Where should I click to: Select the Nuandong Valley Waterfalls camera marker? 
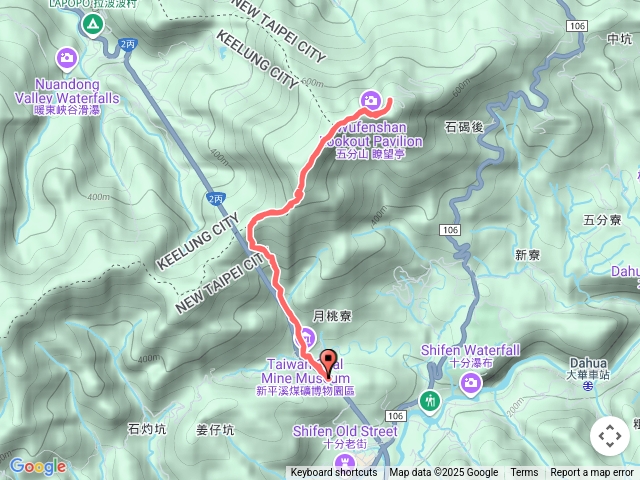click(67, 58)
